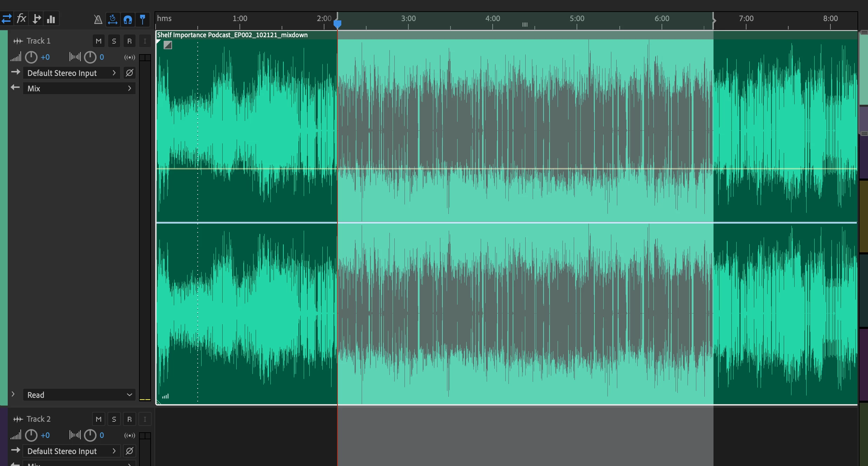Show Inputs/Outputs track controls
The height and width of the screenshot is (466, 868).
click(6, 19)
